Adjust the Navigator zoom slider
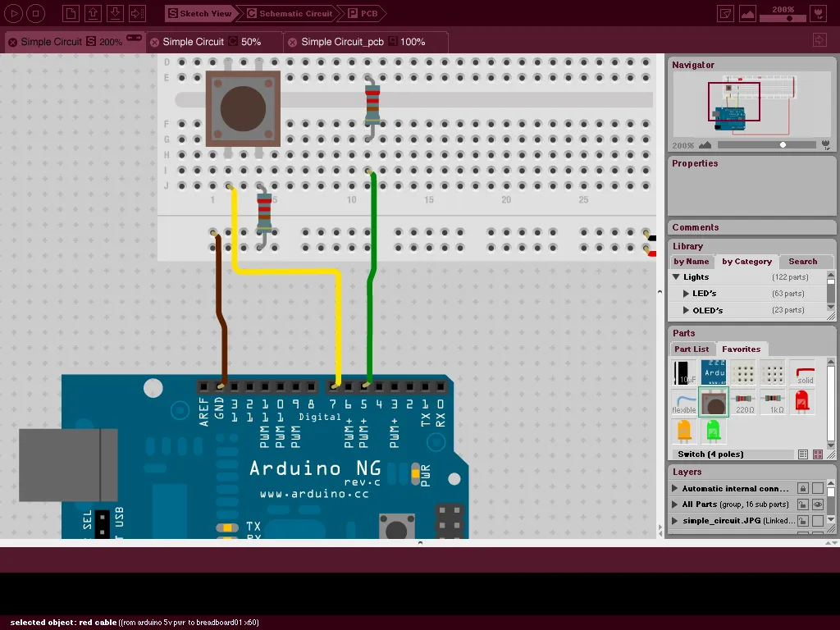 tap(767, 145)
